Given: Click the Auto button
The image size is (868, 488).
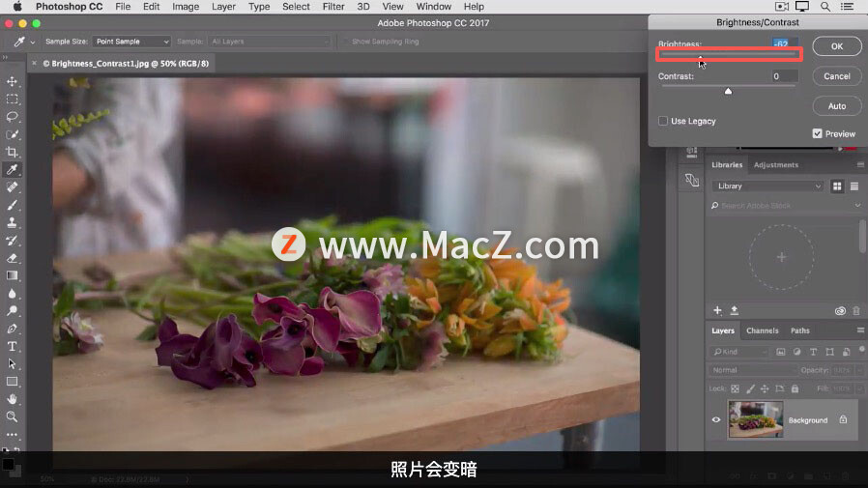Looking at the screenshot, I should click(837, 105).
